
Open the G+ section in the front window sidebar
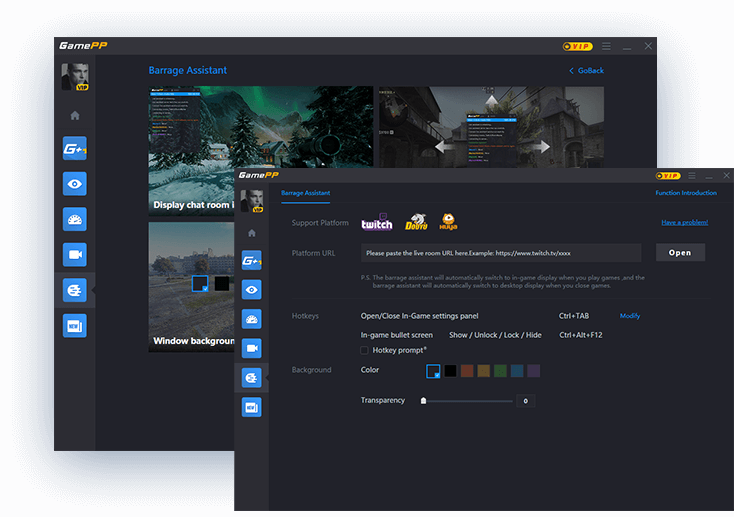[251, 261]
